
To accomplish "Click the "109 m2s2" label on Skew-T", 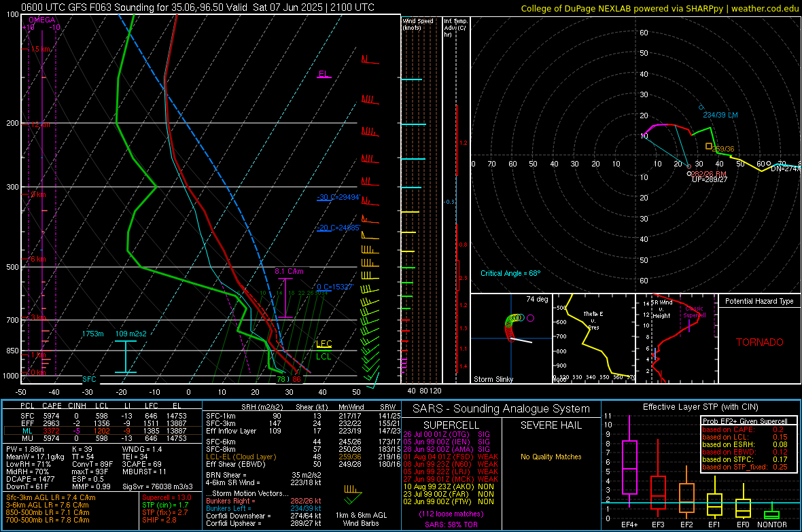I will coord(131,334).
